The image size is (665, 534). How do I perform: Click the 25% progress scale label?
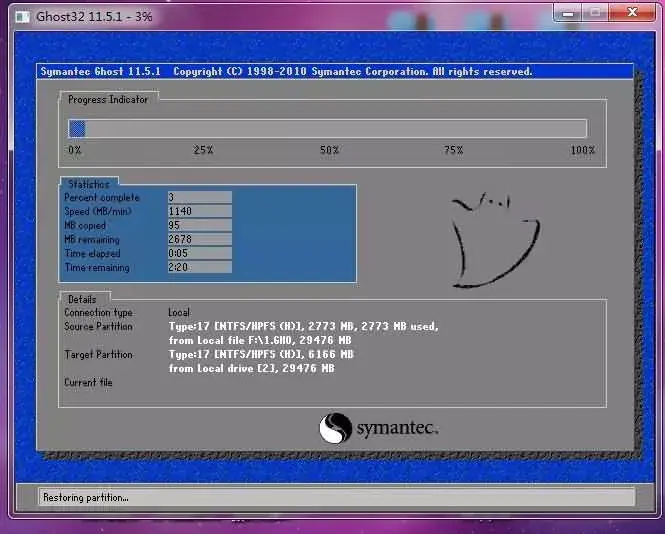coord(203,150)
